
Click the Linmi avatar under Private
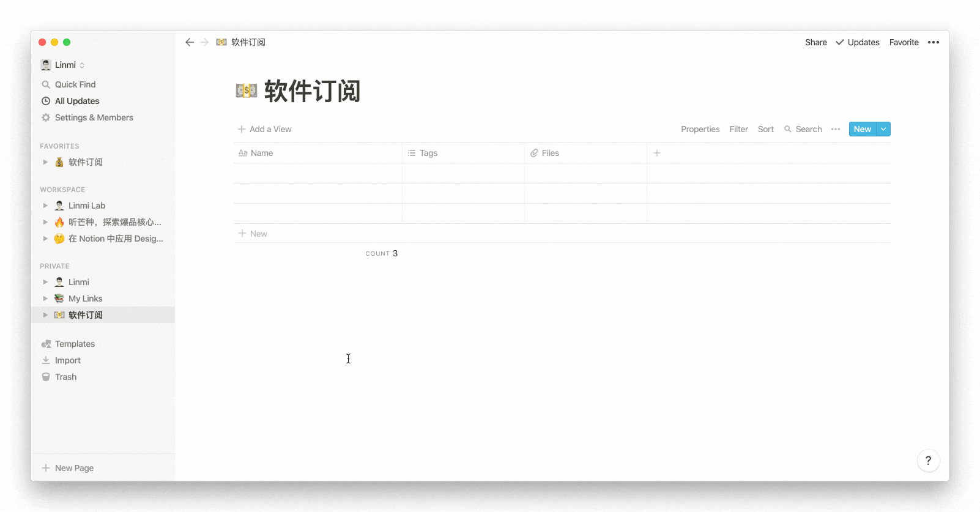point(59,282)
